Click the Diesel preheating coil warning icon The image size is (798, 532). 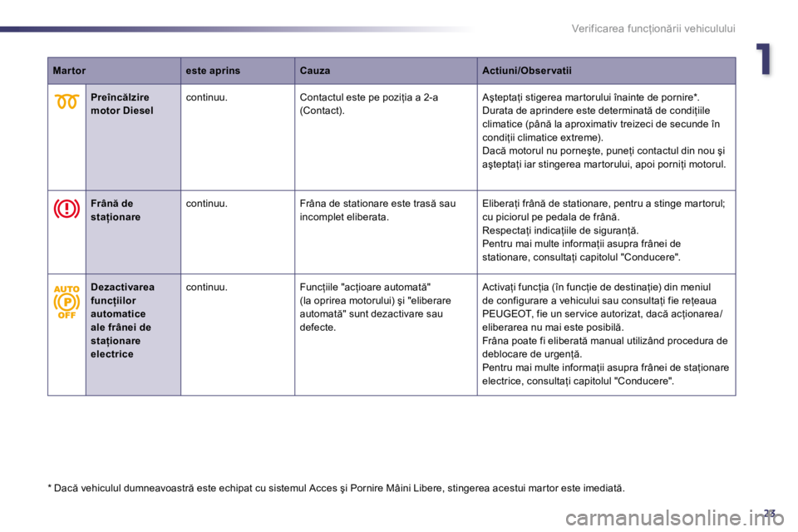point(66,101)
